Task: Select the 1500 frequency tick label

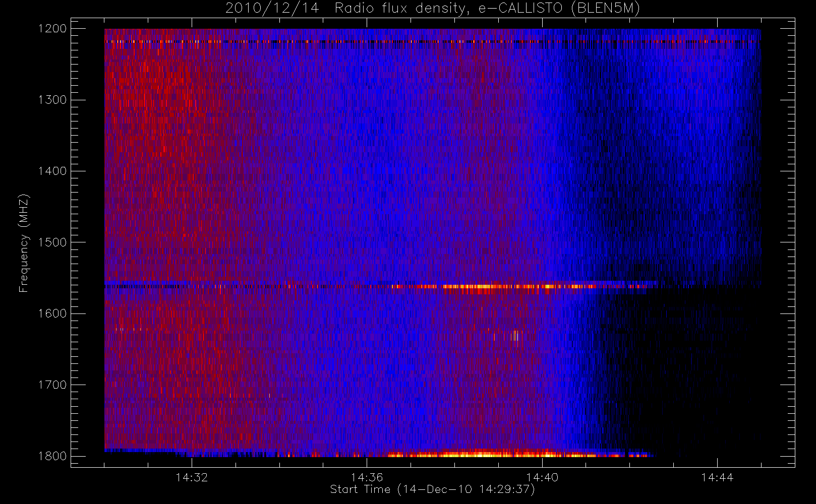Action: (52, 242)
